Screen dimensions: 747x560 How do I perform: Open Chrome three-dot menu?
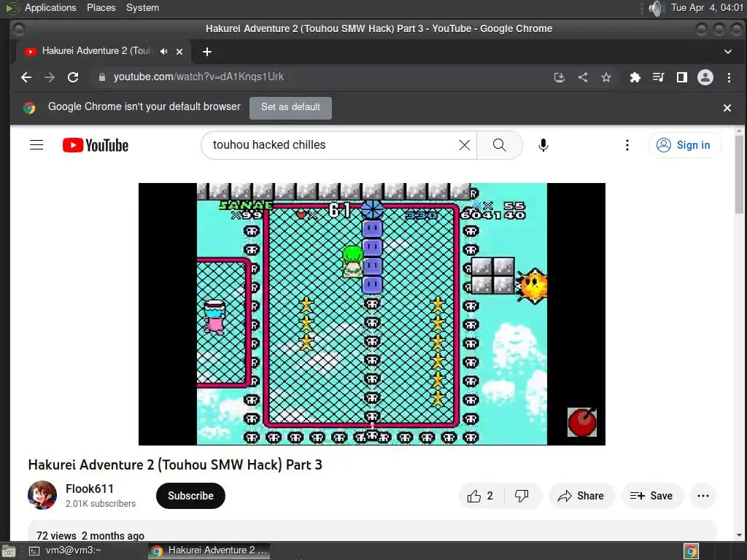(x=729, y=77)
